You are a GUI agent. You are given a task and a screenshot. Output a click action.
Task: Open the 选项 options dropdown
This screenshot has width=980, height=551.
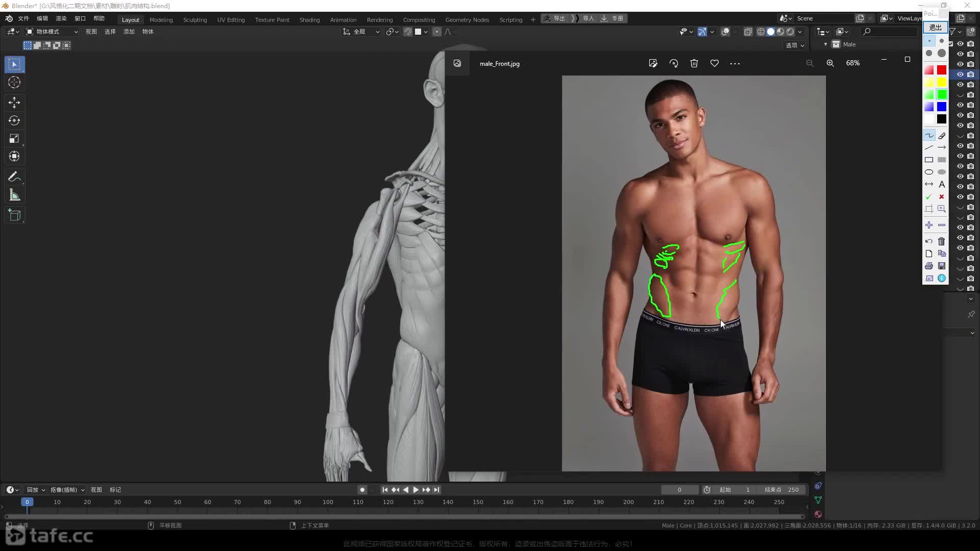pos(795,45)
